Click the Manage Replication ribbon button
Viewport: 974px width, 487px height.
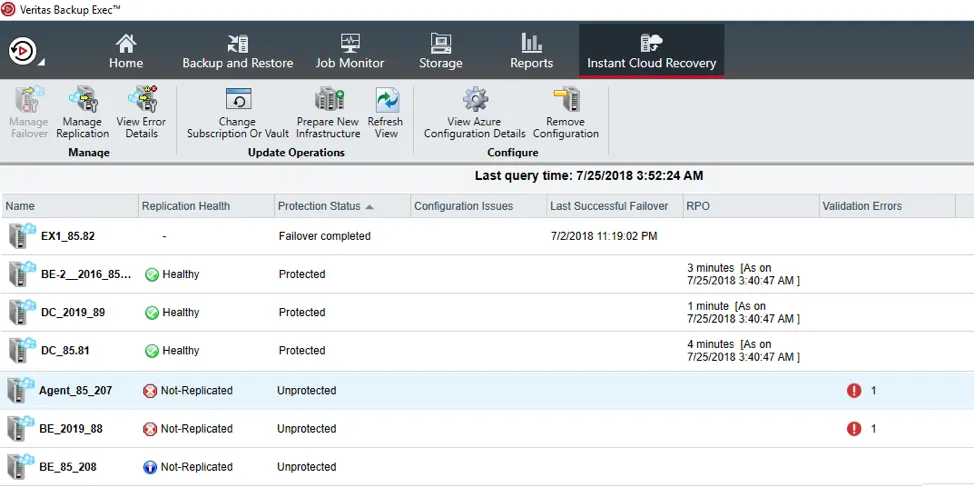coord(83,112)
